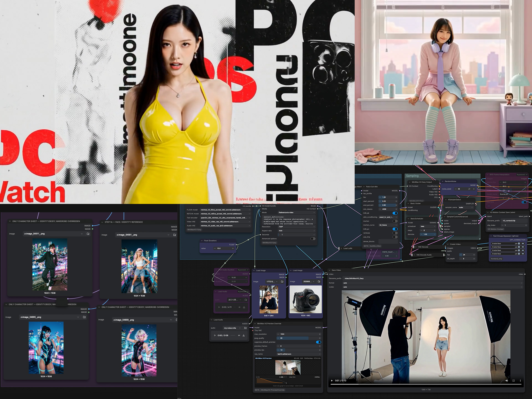The width and height of the screenshot is (532, 399).
Task: Increase Float (Duration) value with plus
Action: pyautogui.click(x=233, y=248)
